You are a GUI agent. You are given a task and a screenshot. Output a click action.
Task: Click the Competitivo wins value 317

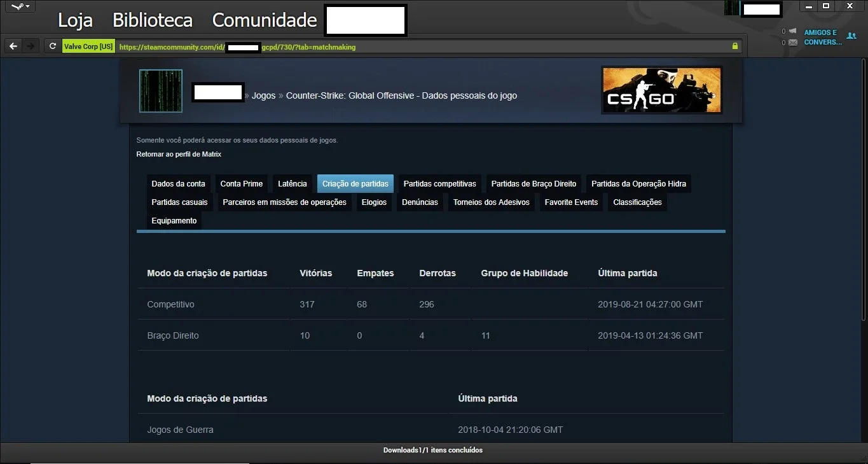click(307, 304)
